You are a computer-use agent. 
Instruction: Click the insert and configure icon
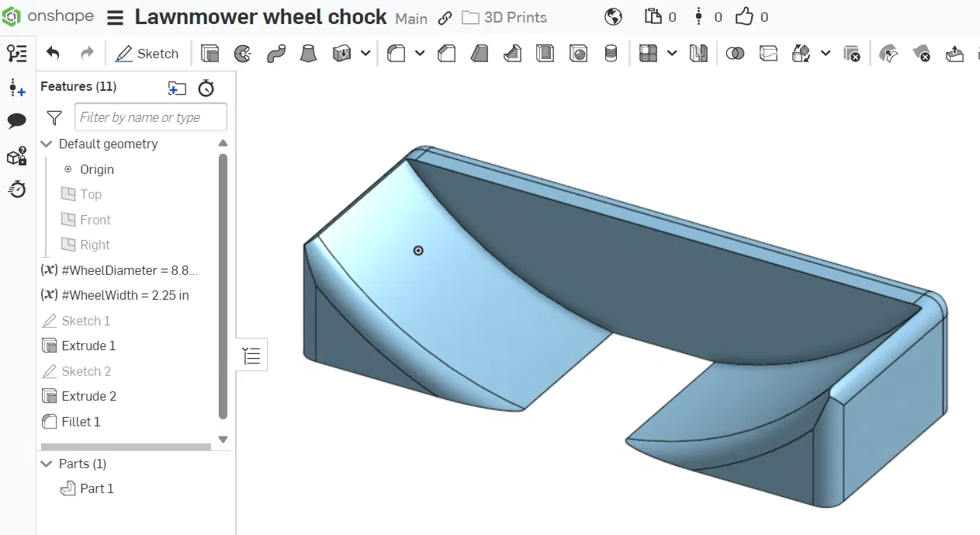(17, 88)
